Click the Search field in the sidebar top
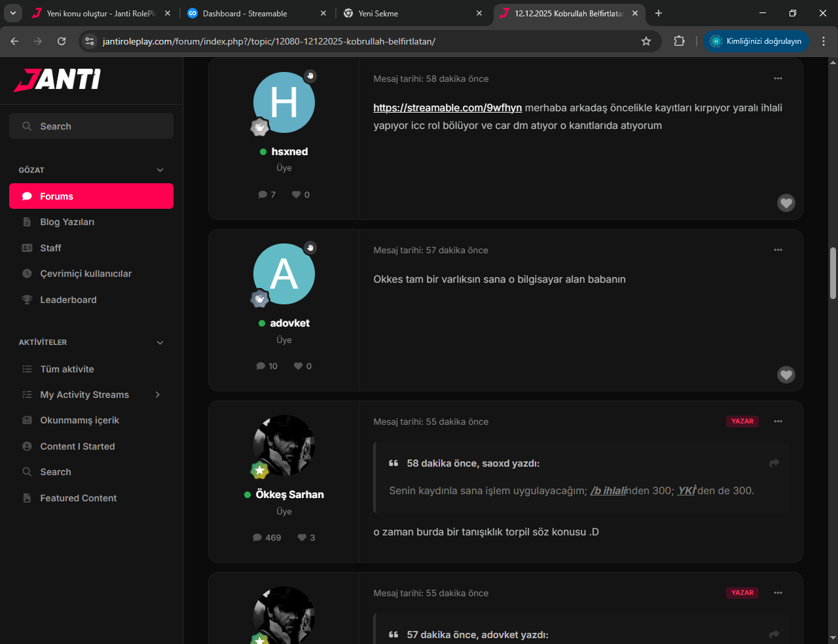Image resolution: width=838 pixels, height=644 pixels. tap(91, 126)
